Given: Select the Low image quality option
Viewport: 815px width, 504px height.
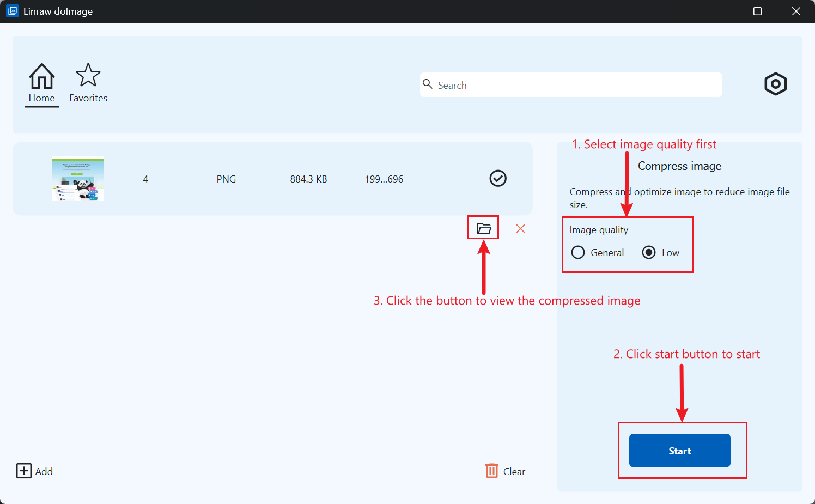Looking at the screenshot, I should point(648,252).
